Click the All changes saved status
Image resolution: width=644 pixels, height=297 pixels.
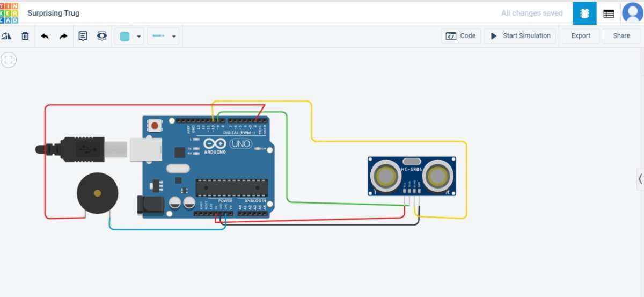pos(532,13)
